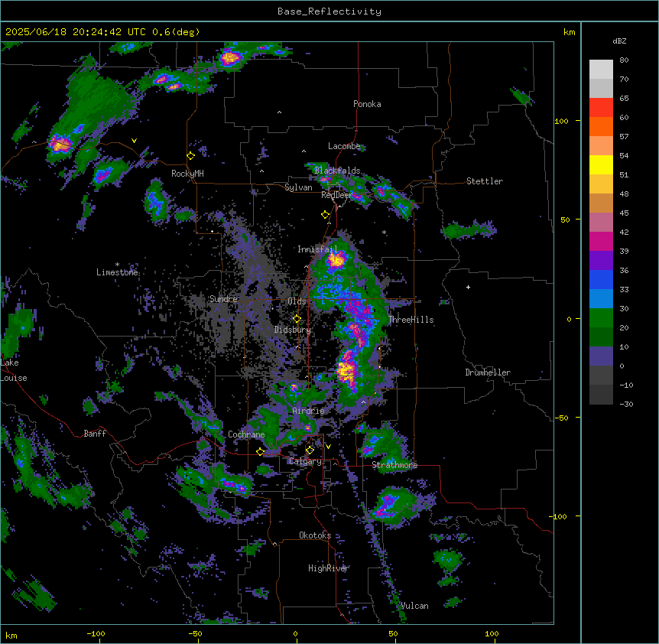Click the white plus marker north of Drumheller
659x644 pixels.
click(468, 287)
